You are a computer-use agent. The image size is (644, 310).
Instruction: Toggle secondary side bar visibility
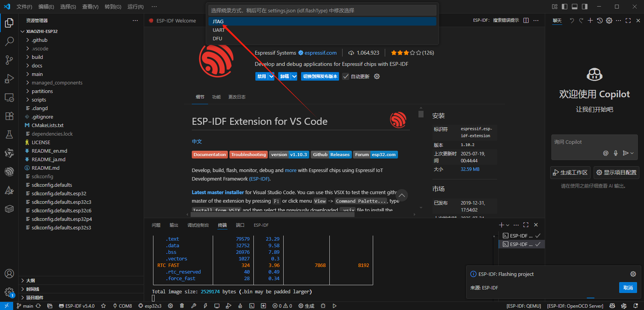pos(585,7)
